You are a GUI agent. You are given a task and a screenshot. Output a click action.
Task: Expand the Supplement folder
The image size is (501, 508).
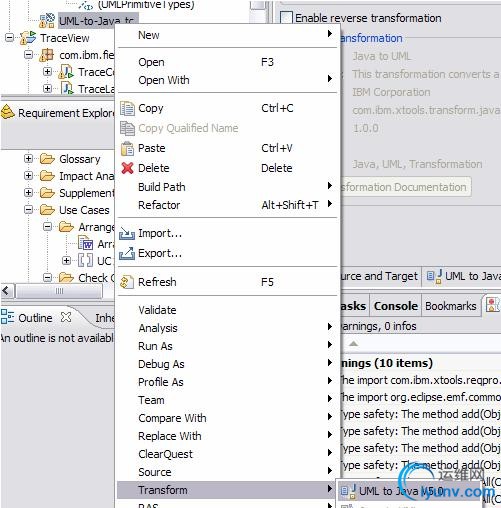pyautogui.click(x=29, y=192)
